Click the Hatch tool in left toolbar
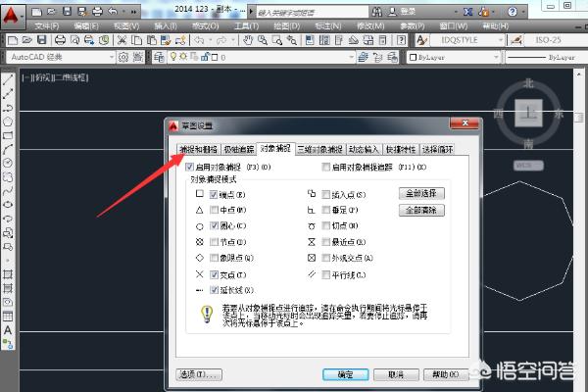Viewport: 588px width, 392px height. pyautogui.click(x=8, y=275)
